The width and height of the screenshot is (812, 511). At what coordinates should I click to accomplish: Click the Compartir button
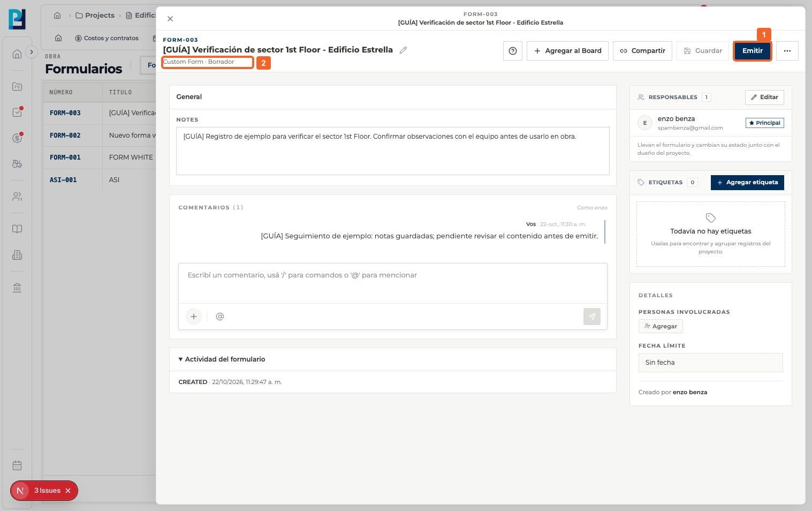[642, 51]
